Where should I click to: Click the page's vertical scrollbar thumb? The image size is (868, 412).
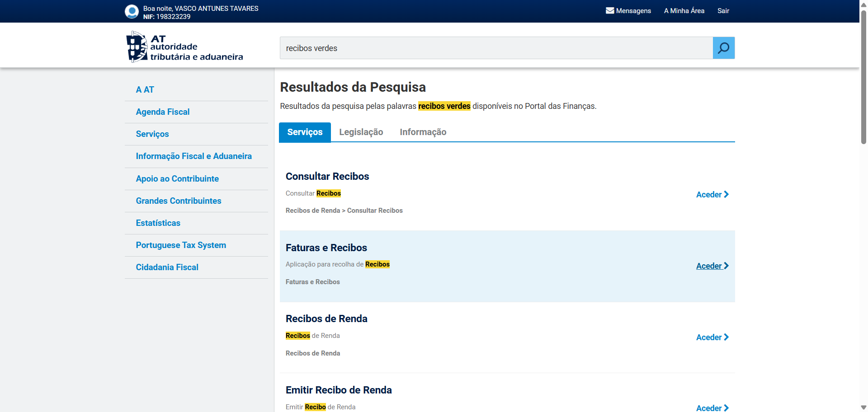click(x=863, y=77)
